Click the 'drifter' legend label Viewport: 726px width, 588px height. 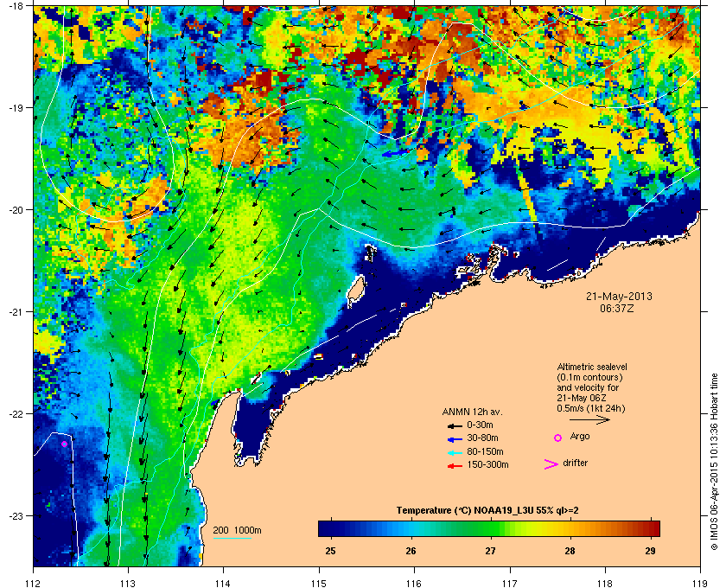click(575, 463)
